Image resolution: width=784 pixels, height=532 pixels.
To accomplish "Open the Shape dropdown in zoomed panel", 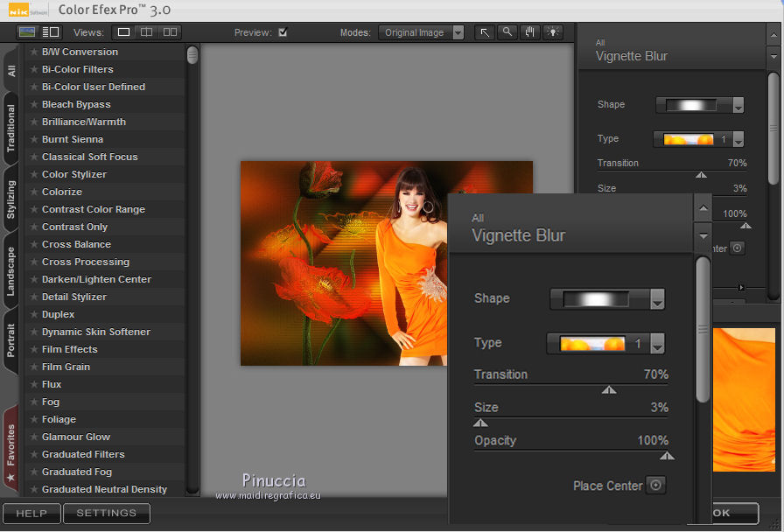I will click(x=657, y=300).
